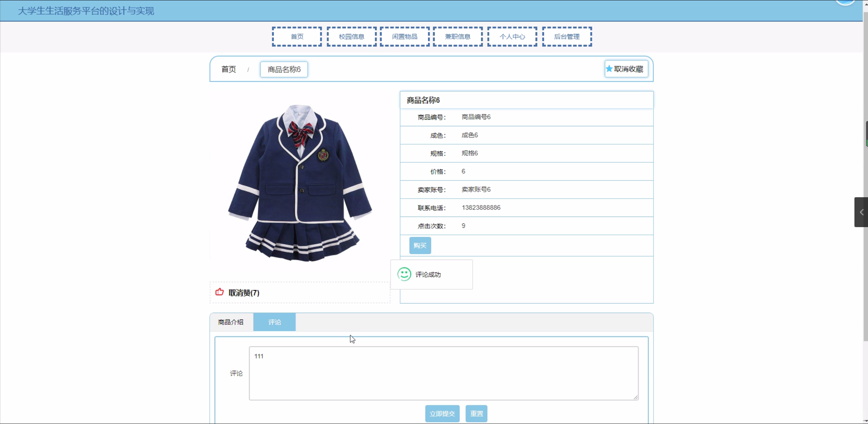Submit comment with 立即提交
Viewport: 868px width, 424px height.
[442, 413]
